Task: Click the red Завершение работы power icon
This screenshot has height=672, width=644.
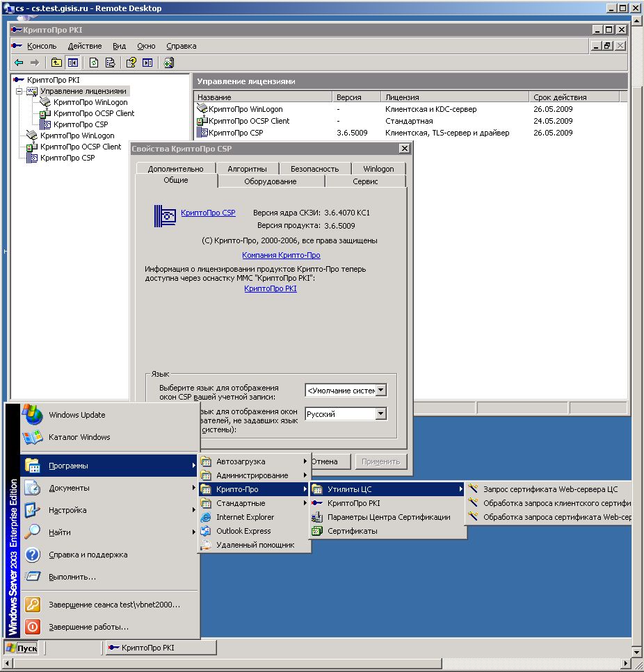Action: pyautogui.click(x=33, y=627)
